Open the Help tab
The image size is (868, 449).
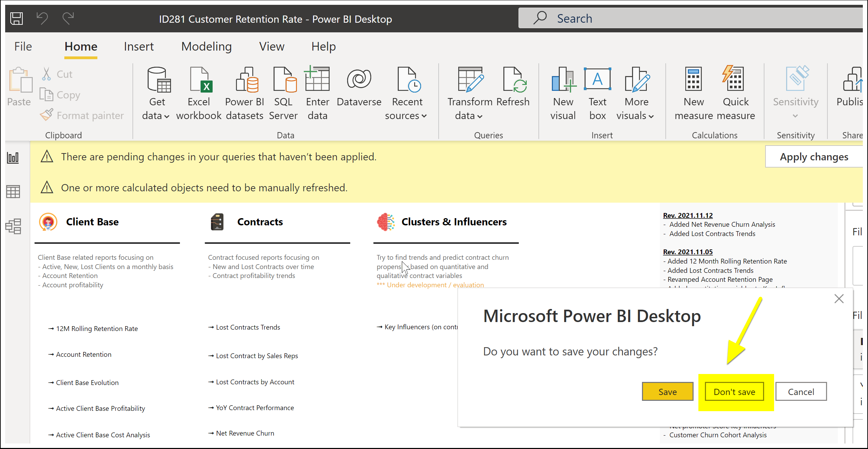323,46
